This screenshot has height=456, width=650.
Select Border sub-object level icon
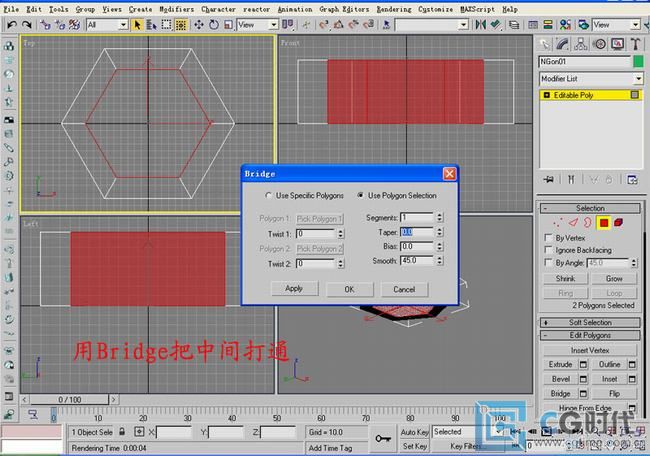click(x=587, y=223)
